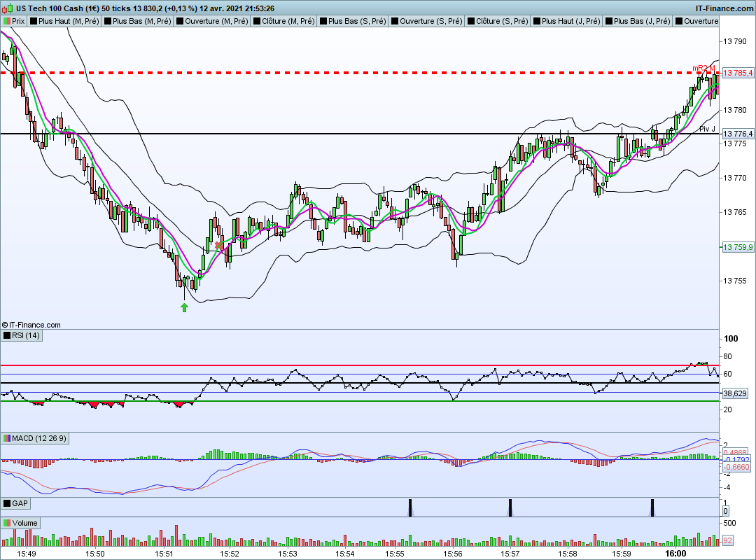Screen dimensions: 756x560
Task: Select the Plus Haut (M, Pré) legend item
Action: point(64,21)
